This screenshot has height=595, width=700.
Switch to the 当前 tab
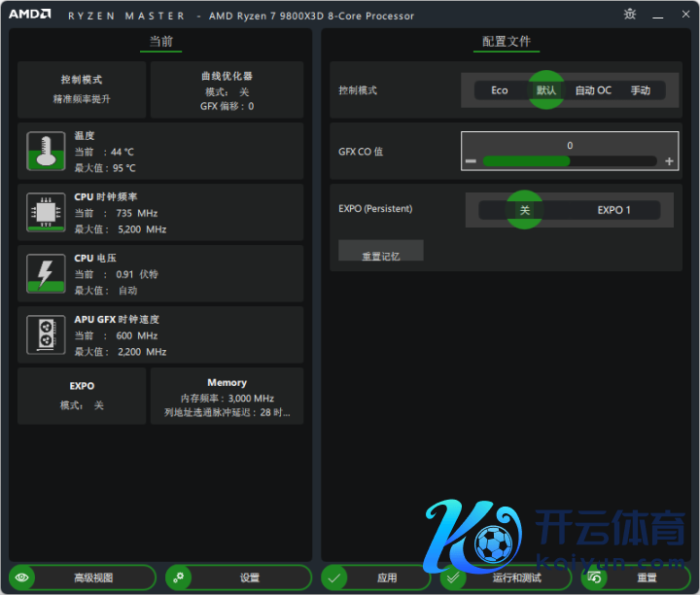pyautogui.click(x=160, y=42)
